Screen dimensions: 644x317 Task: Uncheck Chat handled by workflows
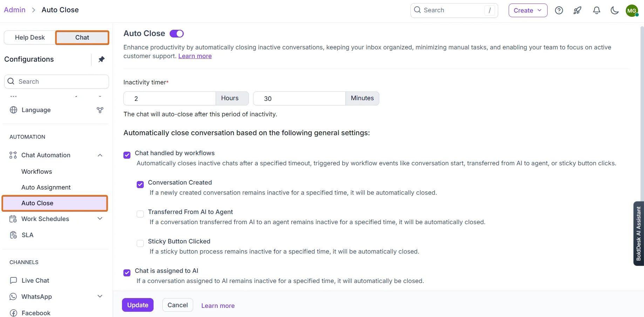pyautogui.click(x=127, y=155)
